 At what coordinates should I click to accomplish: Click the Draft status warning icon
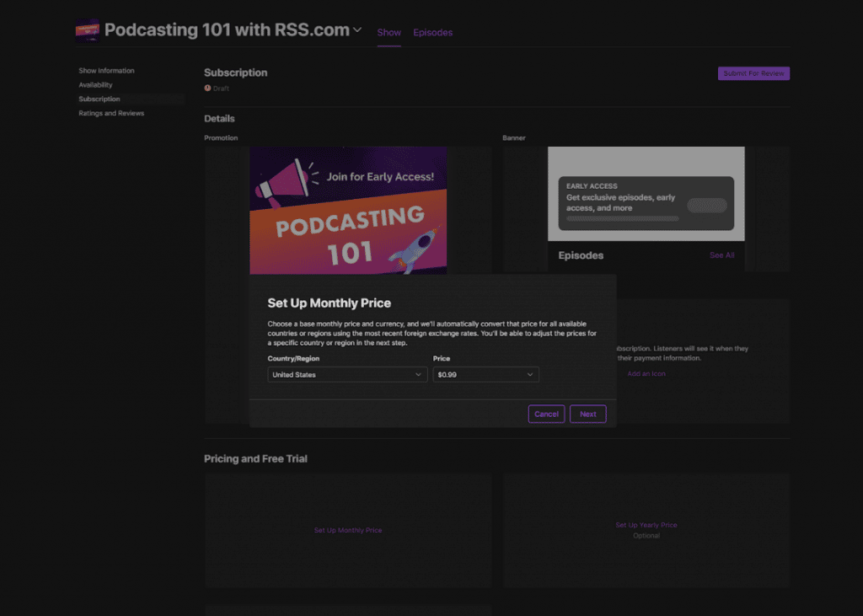coord(207,88)
